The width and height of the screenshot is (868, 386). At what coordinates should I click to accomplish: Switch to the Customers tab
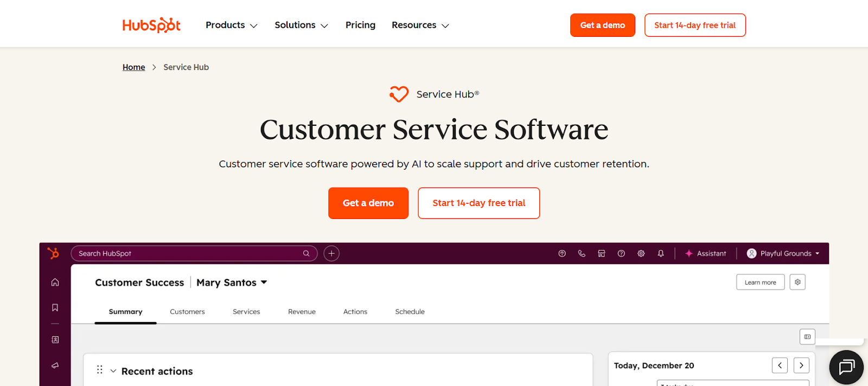click(187, 312)
